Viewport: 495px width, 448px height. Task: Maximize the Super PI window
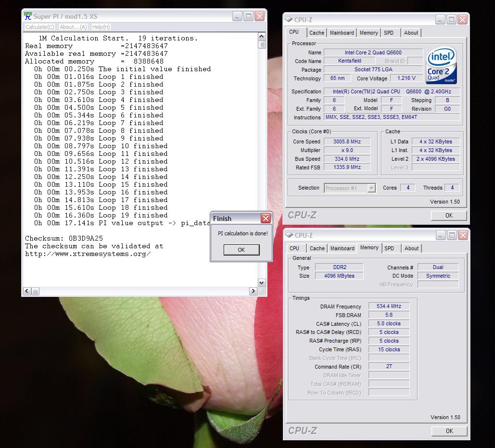click(x=248, y=16)
